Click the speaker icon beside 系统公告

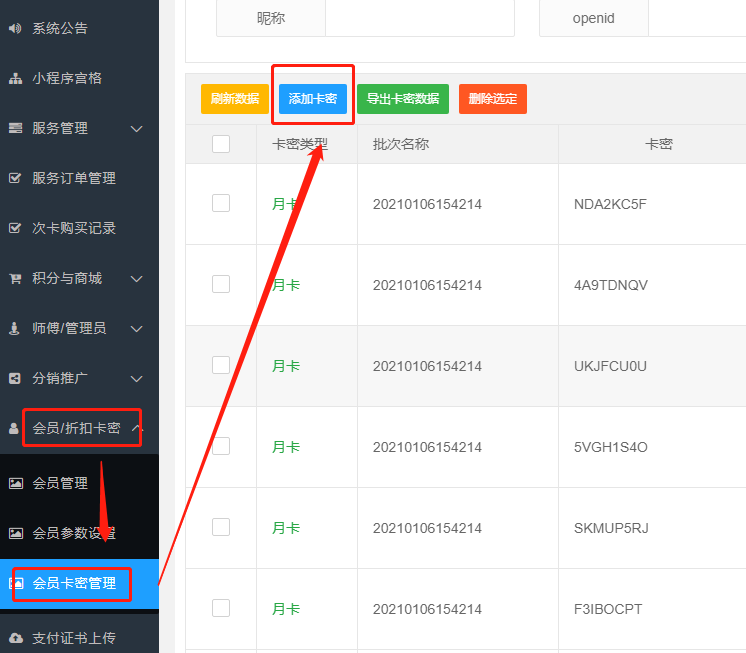tap(15, 29)
